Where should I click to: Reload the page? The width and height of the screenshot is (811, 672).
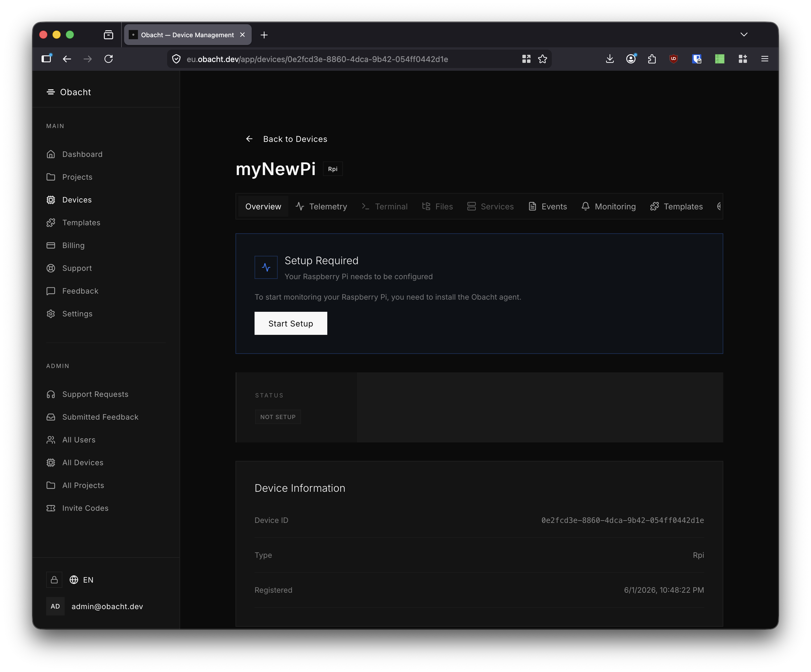(109, 59)
